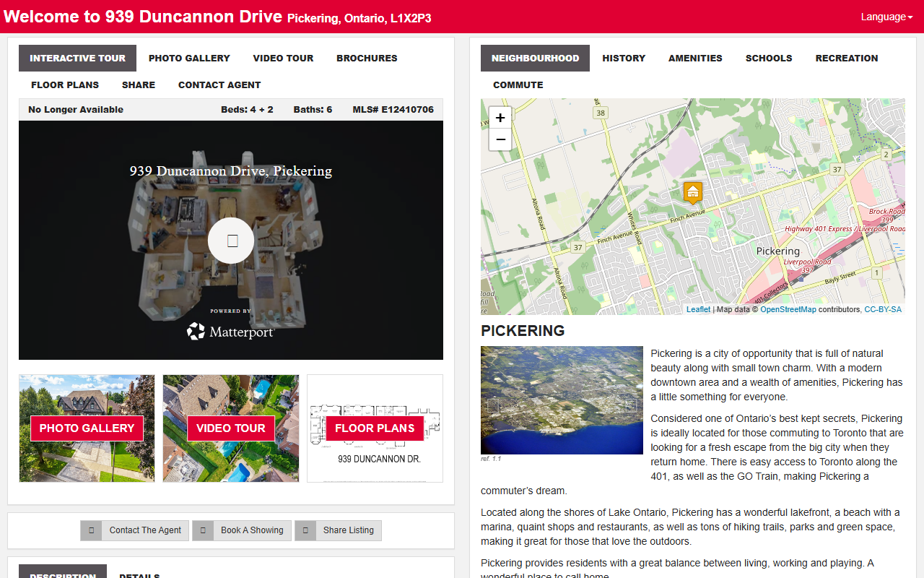The height and width of the screenshot is (578, 924).
Task: Open the Share tab
Action: (139, 85)
